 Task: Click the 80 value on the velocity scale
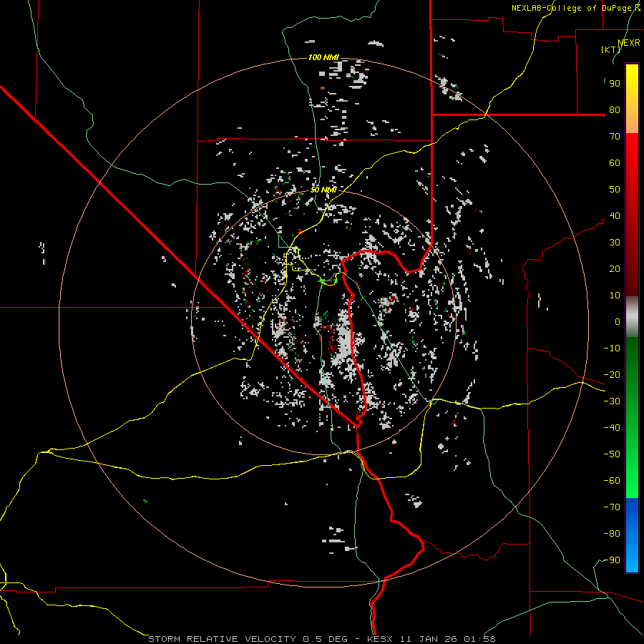[615, 110]
